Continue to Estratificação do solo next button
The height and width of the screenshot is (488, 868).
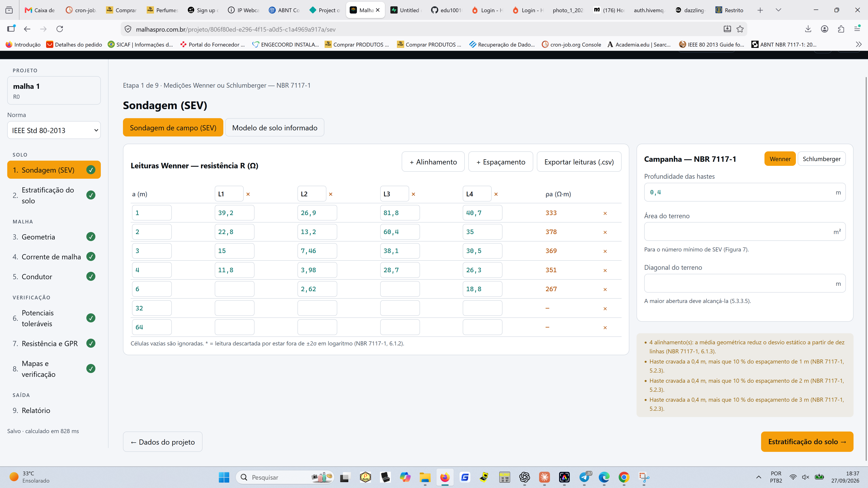pyautogui.click(x=807, y=441)
